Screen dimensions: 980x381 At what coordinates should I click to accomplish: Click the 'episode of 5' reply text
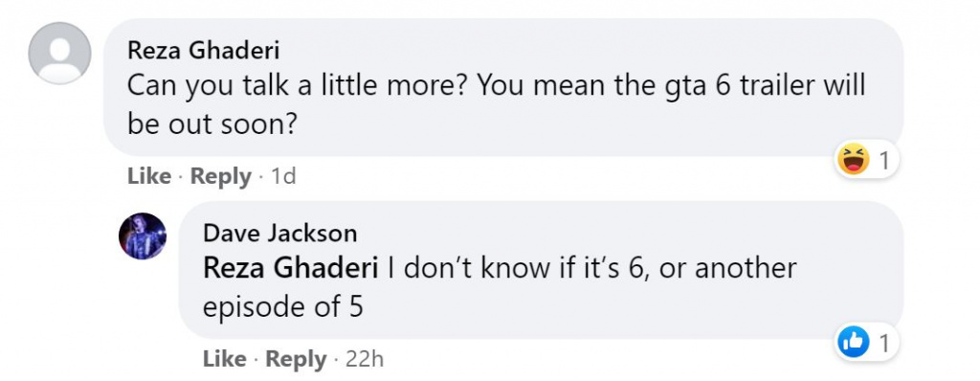click(x=283, y=307)
